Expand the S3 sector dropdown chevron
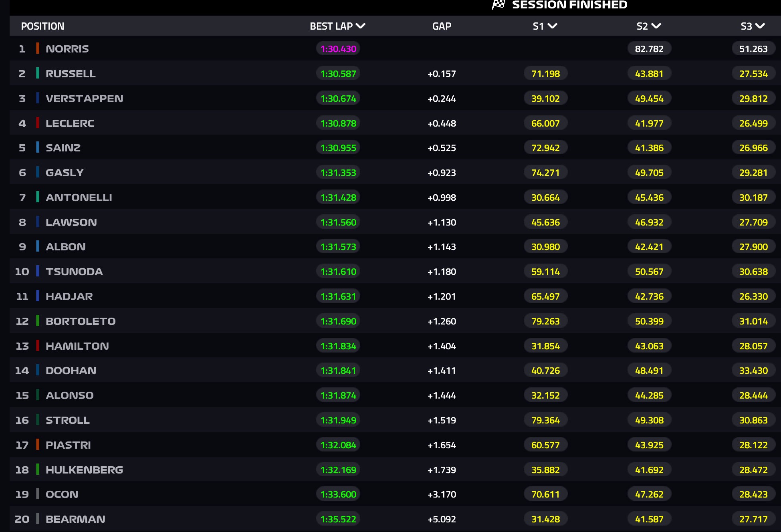The height and width of the screenshot is (532, 781). [x=760, y=26]
